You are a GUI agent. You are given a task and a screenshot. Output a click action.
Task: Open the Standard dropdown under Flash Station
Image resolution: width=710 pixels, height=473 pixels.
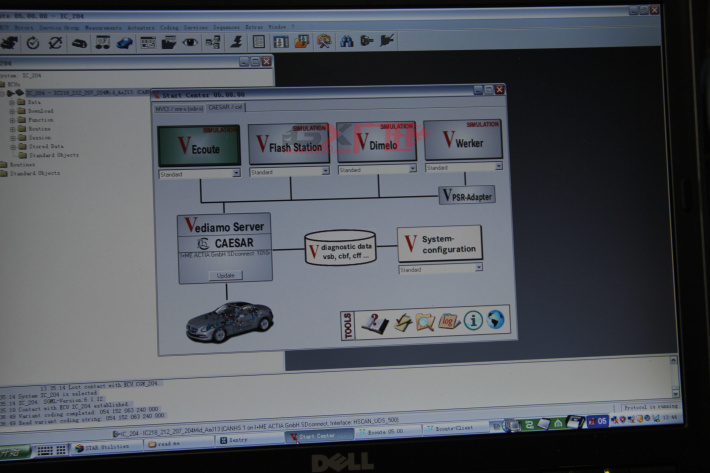pyautogui.click(x=326, y=171)
